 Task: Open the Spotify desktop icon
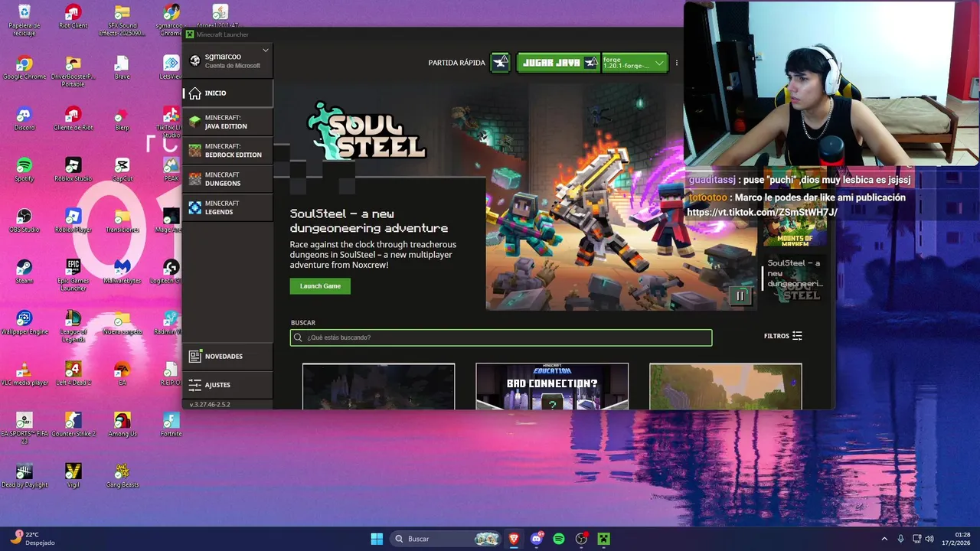point(24,169)
